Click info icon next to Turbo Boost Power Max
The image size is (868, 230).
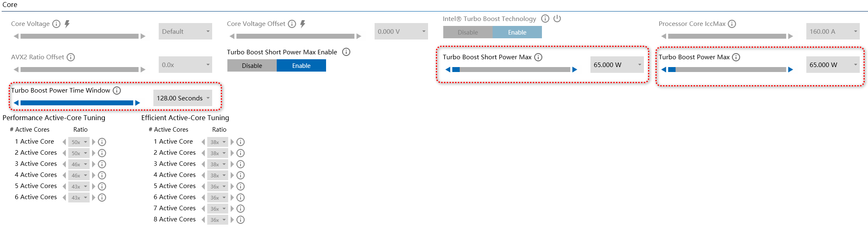click(736, 57)
